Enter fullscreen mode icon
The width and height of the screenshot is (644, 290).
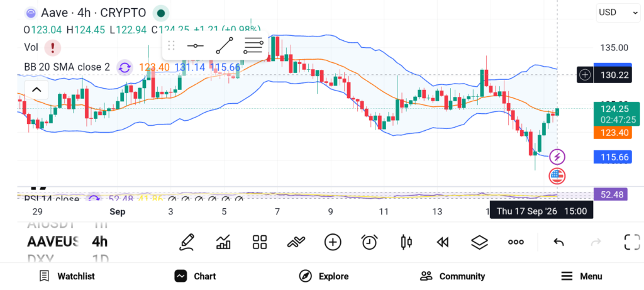click(x=632, y=242)
